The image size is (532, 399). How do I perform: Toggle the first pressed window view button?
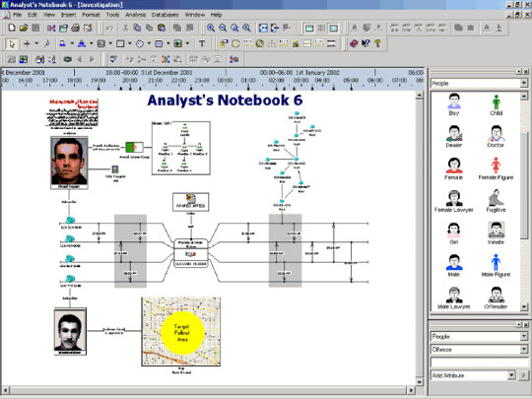click(309, 28)
